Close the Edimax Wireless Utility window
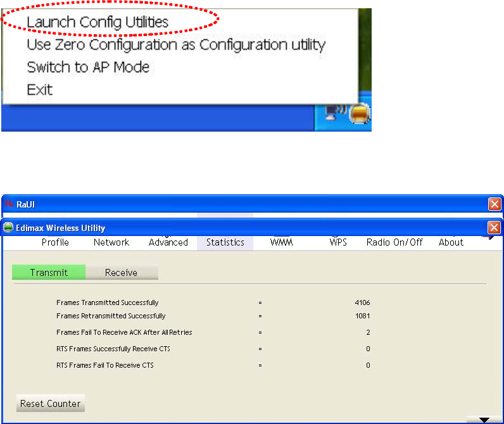Screen dimensions: 504x424 coord(494,228)
